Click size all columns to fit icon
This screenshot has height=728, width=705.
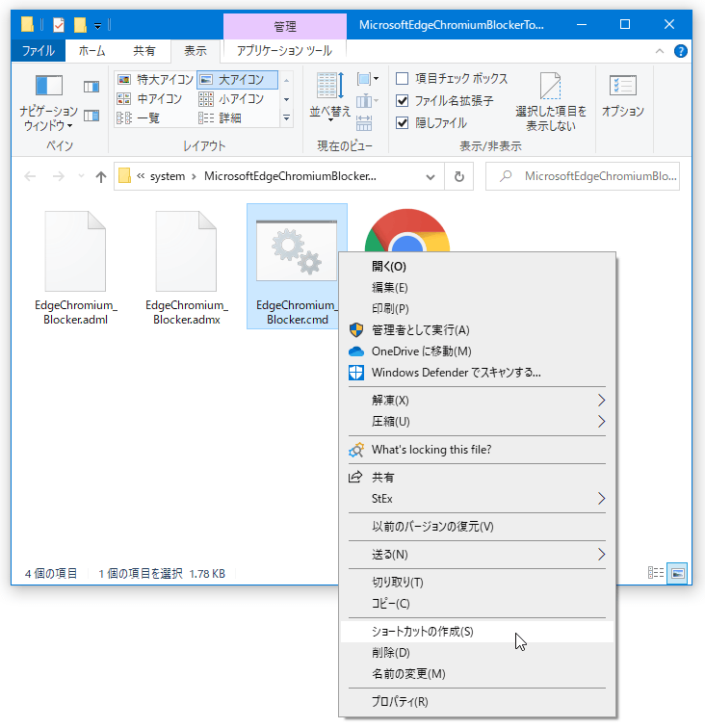coord(364,123)
